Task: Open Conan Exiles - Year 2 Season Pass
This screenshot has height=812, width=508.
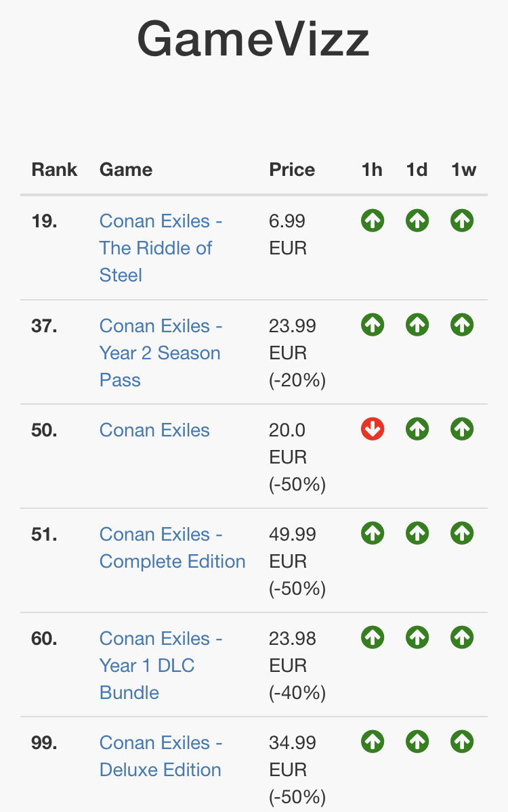Action: click(x=160, y=353)
